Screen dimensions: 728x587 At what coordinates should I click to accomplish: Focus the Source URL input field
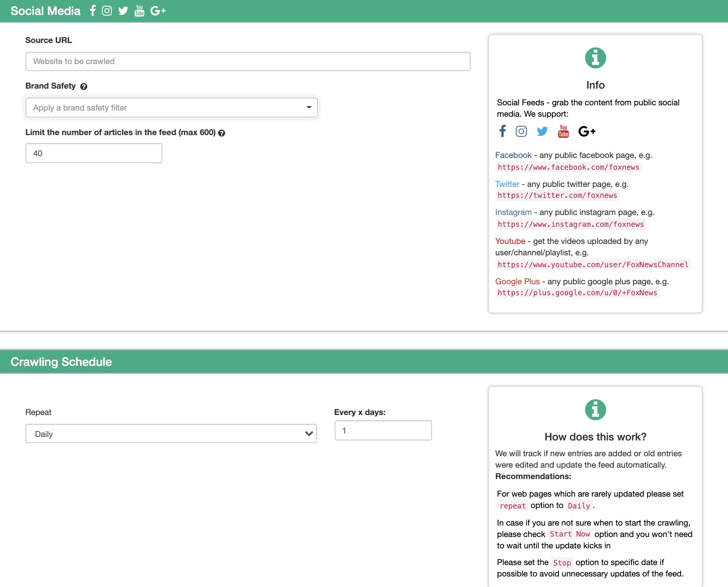tap(248, 61)
